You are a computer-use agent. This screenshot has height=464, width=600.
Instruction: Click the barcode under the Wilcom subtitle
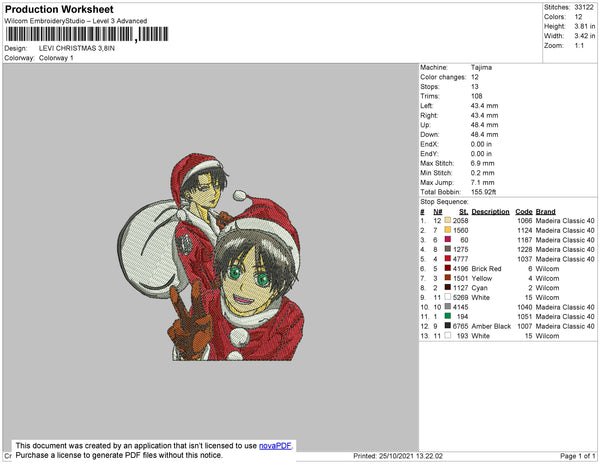[86, 34]
